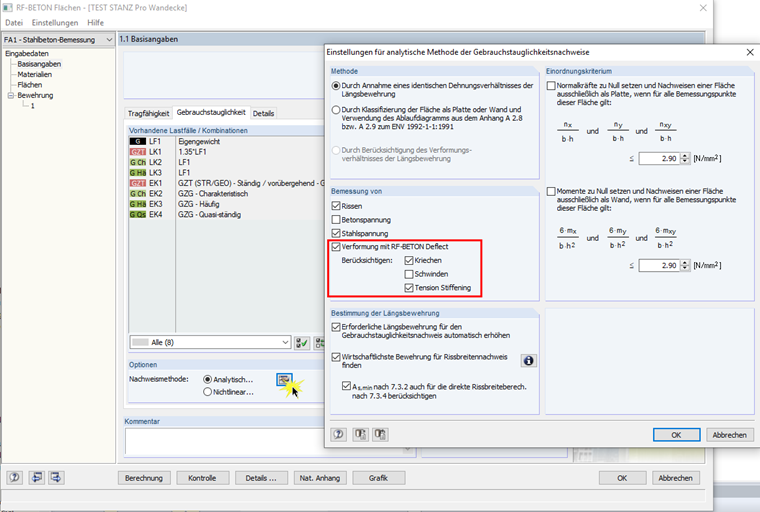Select Basisangaben in the navigator tree
The image size is (760, 512).
39,64
